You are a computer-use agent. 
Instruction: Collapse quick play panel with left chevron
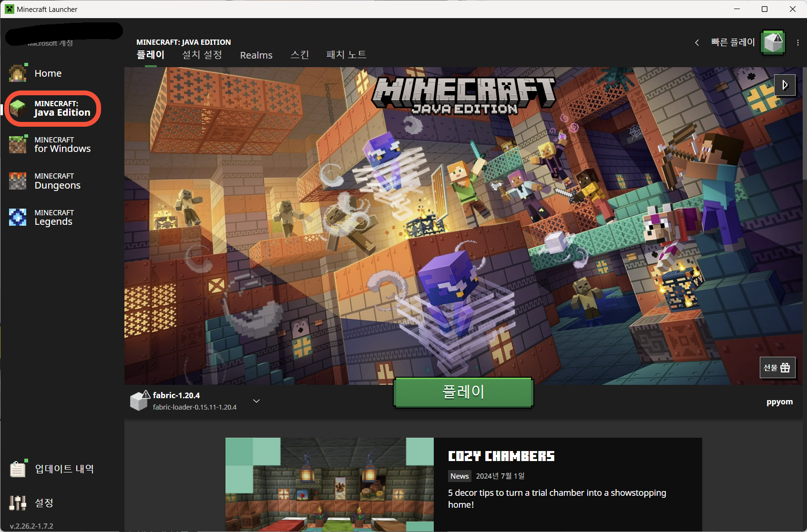[x=697, y=43]
